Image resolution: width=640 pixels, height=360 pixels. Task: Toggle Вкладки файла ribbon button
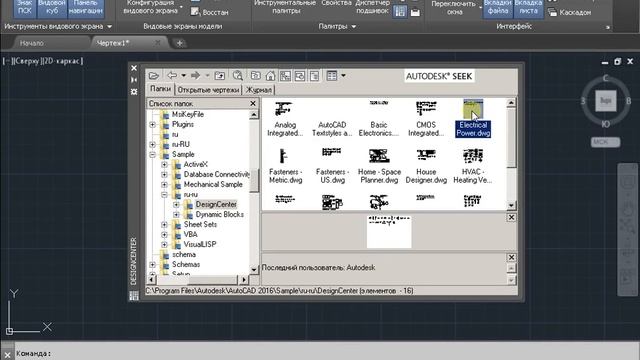(x=498, y=8)
